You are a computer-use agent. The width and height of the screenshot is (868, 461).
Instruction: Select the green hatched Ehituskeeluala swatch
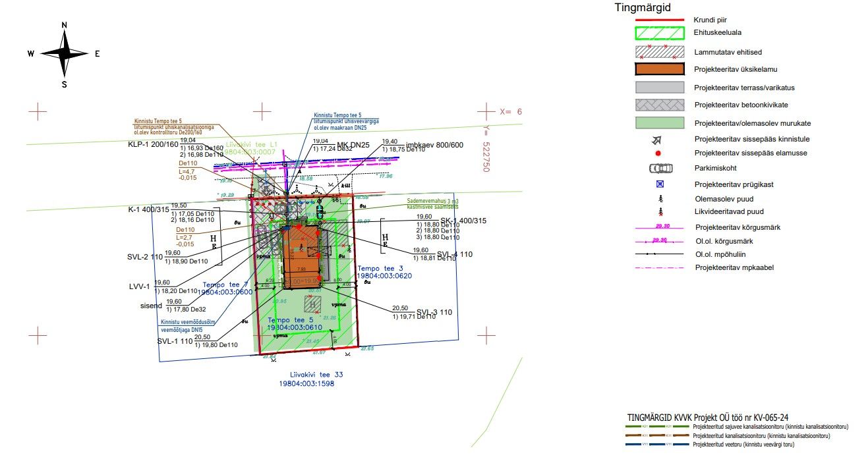point(660,32)
